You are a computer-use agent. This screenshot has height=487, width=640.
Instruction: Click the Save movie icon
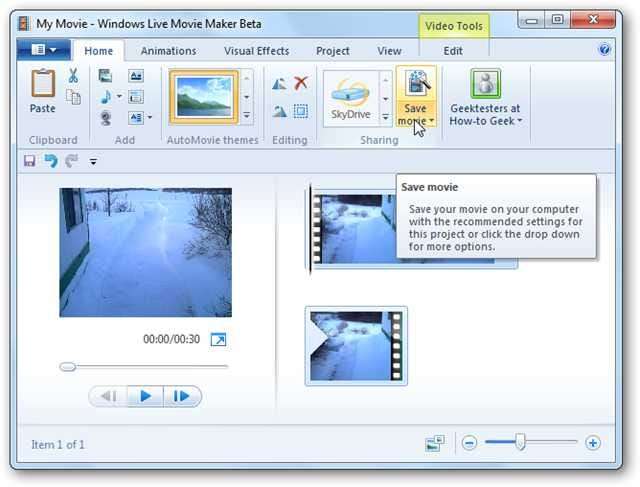(x=415, y=84)
